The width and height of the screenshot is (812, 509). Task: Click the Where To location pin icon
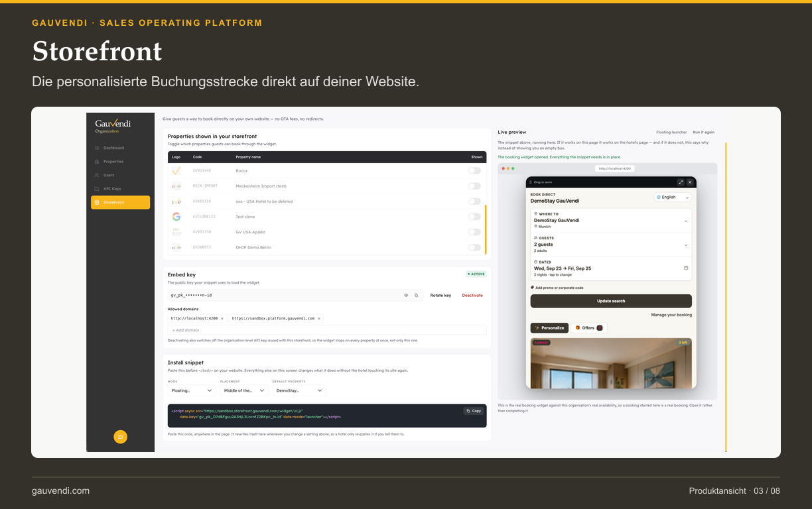[536, 214]
